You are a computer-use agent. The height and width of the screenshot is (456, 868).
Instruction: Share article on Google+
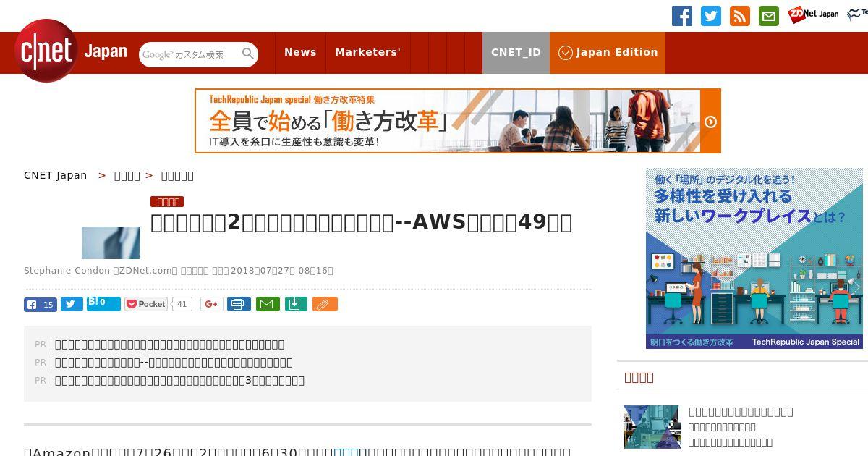(212, 304)
